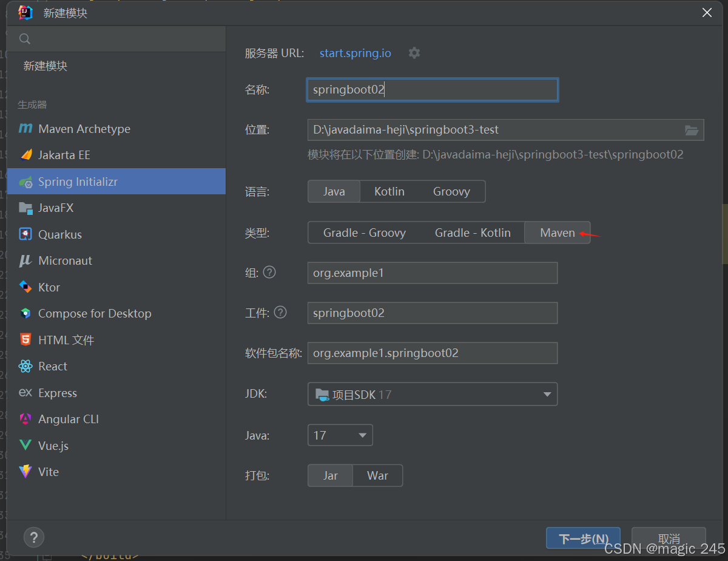Viewport: 728px width, 561px height.
Task: Click the Maven Archetype generator icon
Action: tap(25, 129)
